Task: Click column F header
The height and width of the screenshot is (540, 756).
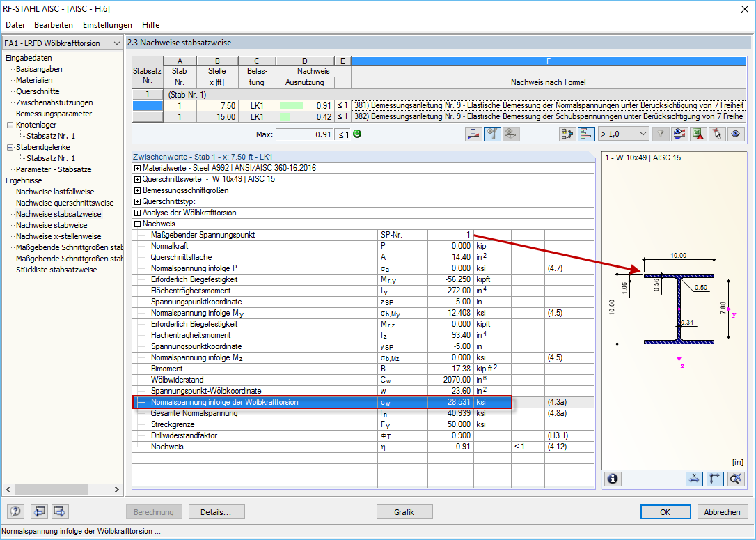Action: click(549, 61)
